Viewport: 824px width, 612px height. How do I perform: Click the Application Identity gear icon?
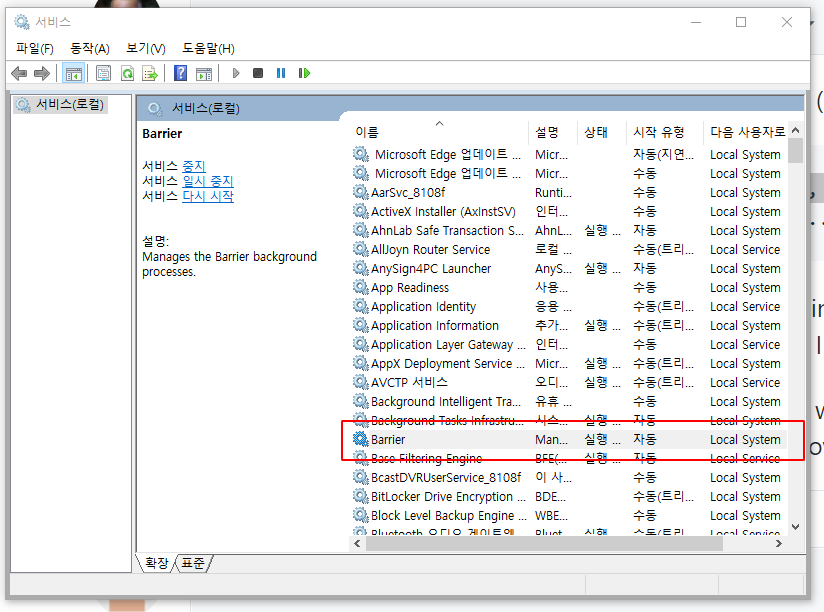pyautogui.click(x=360, y=306)
